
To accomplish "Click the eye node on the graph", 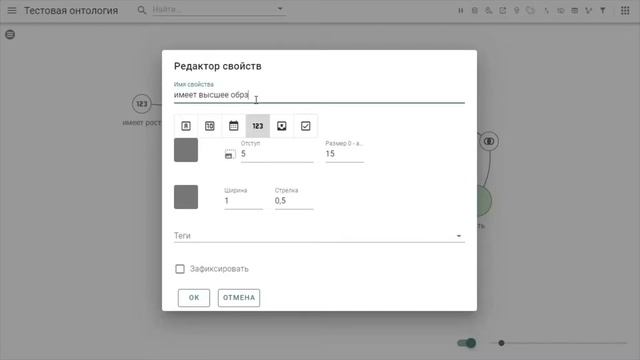I will coord(489,141).
